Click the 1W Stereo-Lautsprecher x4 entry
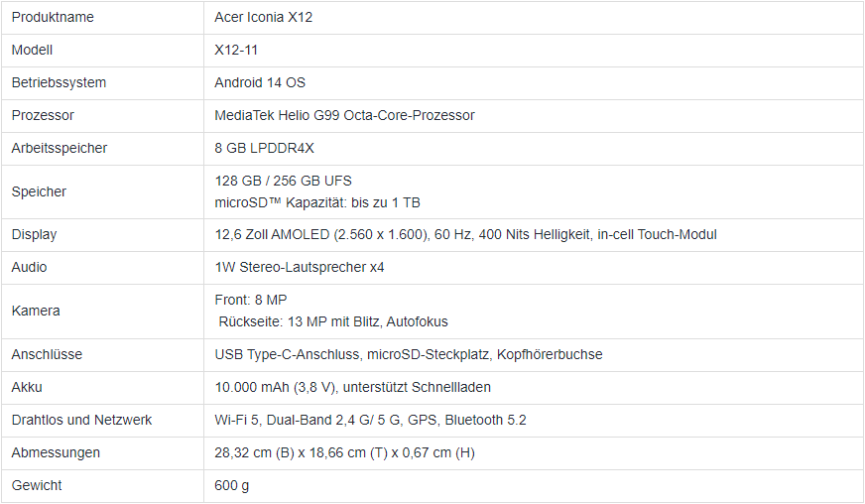Image resolution: width=865 pixels, height=504 pixels. pyautogui.click(x=299, y=267)
